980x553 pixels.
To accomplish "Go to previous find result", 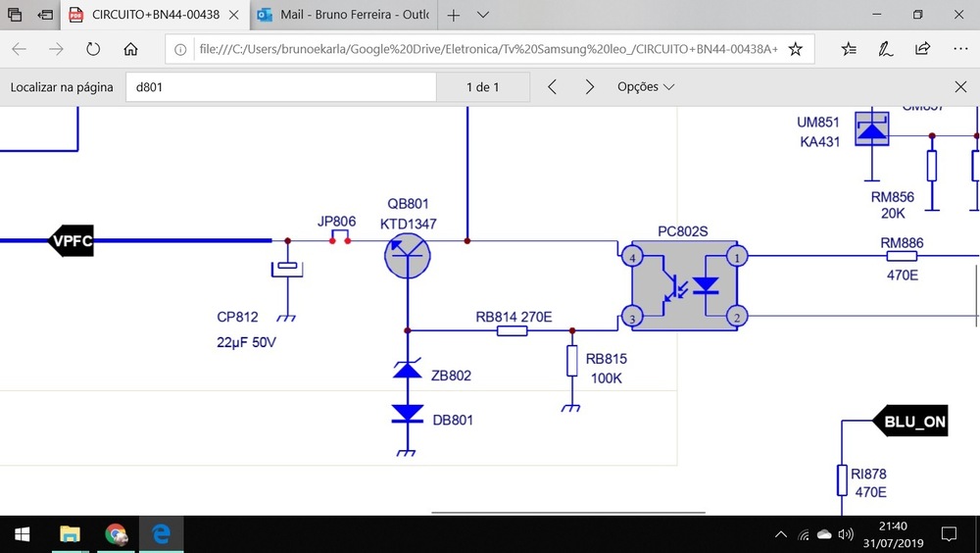I will pyautogui.click(x=553, y=87).
